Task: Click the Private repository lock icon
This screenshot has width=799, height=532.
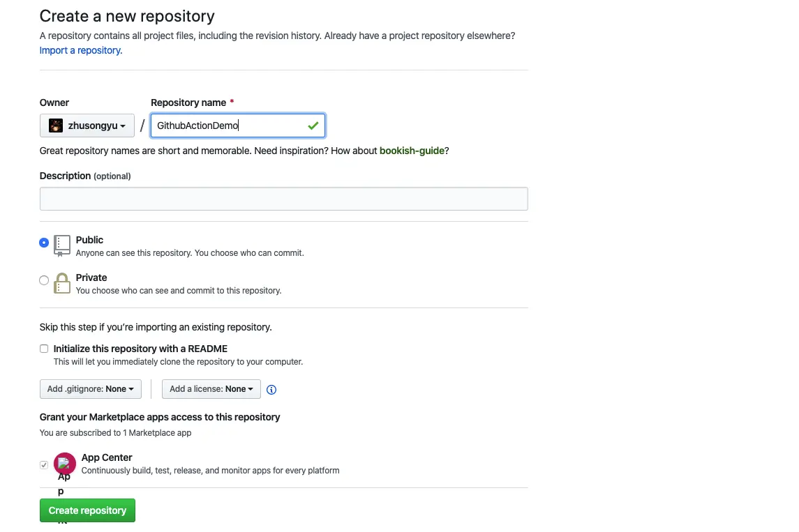Action: point(61,283)
